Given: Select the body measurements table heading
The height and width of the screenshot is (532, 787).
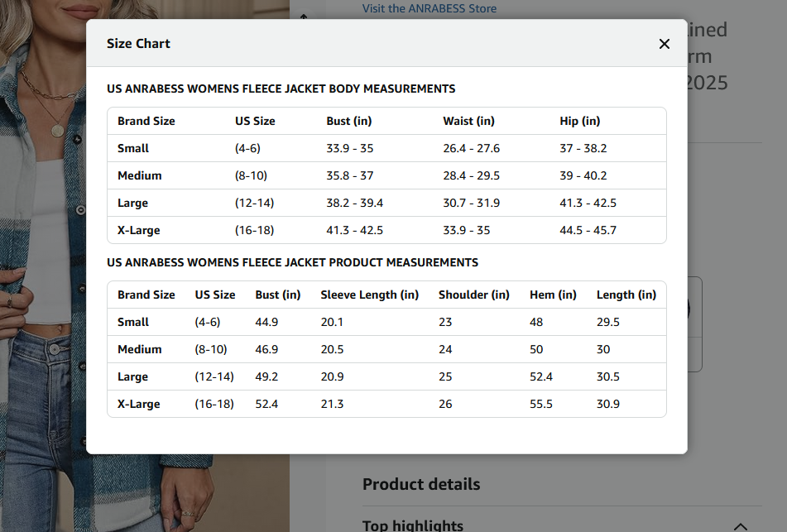Looking at the screenshot, I should 281,89.
